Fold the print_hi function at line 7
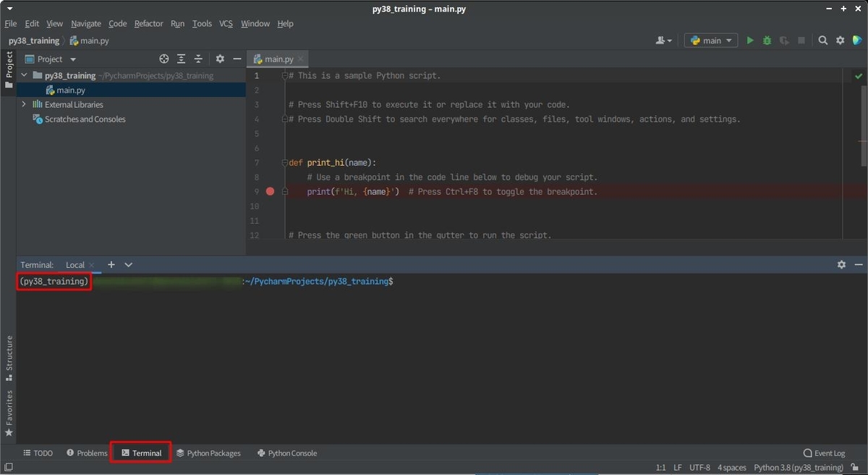The height and width of the screenshot is (475, 868). pyautogui.click(x=285, y=163)
